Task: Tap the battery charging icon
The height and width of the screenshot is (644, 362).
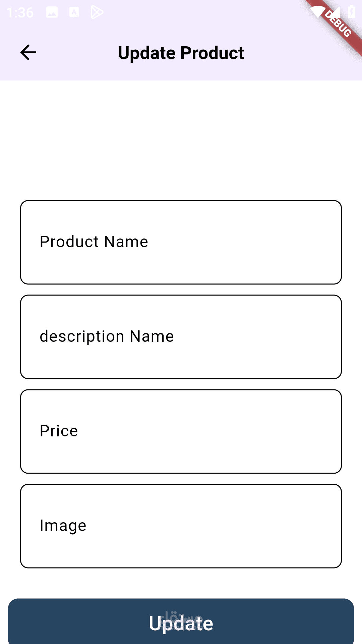Action: pyautogui.click(x=351, y=12)
